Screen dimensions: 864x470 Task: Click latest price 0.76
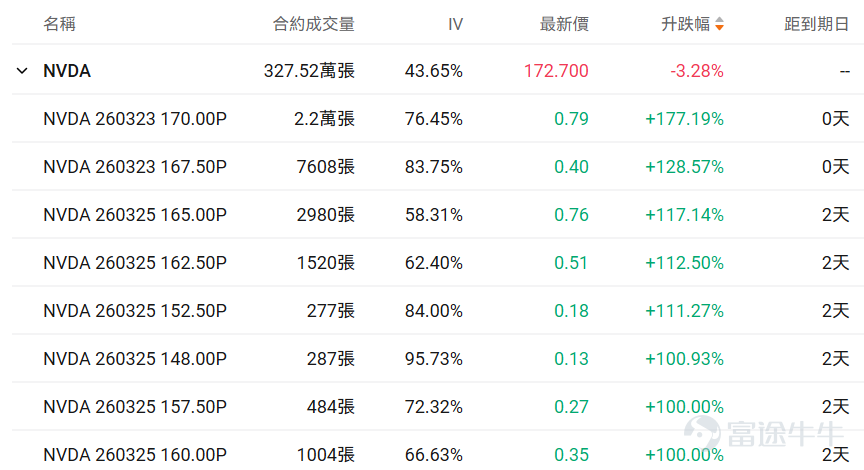(x=571, y=215)
